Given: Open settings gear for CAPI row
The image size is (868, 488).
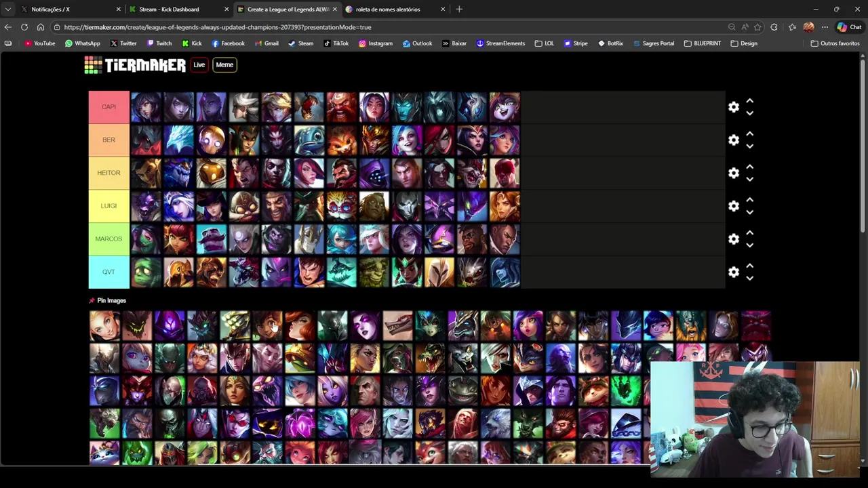Looking at the screenshot, I should pos(734,107).
